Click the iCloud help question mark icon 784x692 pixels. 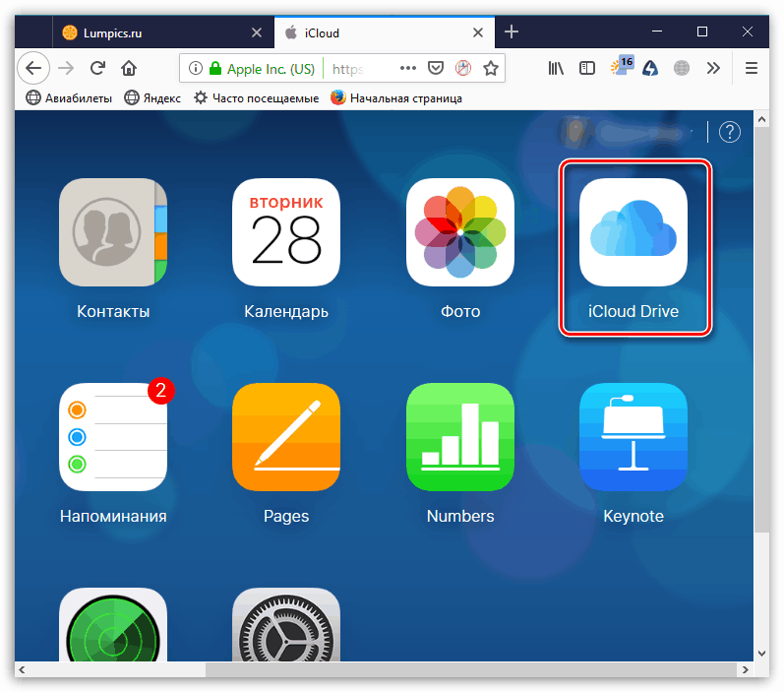tap(730, 132)
